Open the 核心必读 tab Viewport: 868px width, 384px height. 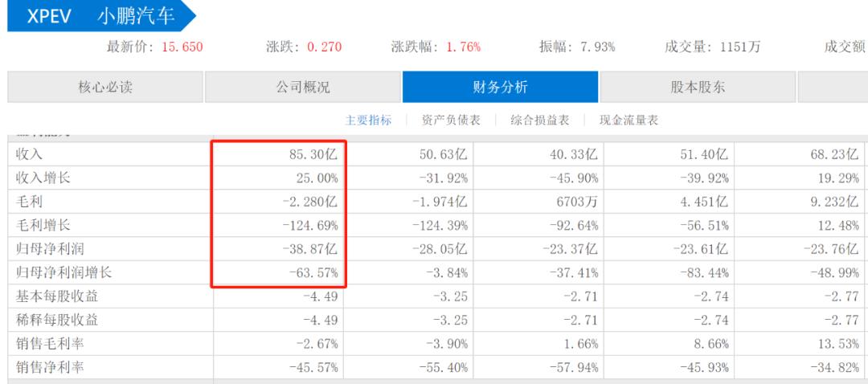pyautogui.click(x=105, y=88)
